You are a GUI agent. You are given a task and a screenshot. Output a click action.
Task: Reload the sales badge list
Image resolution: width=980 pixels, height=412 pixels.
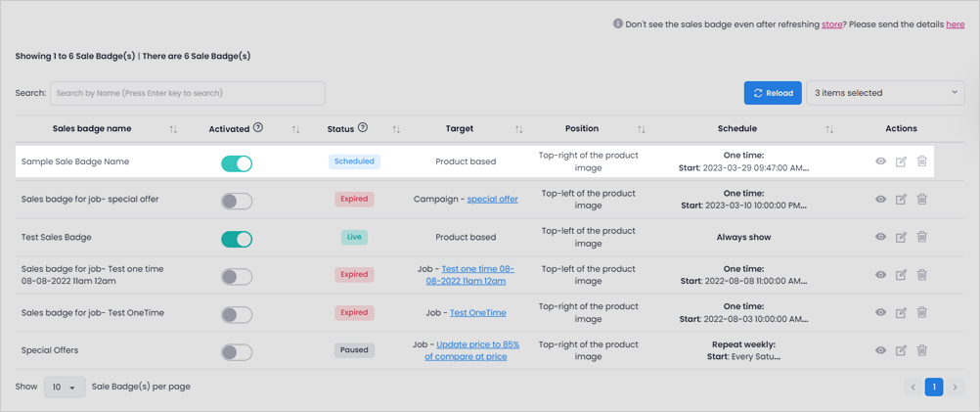tap(773, 93)
